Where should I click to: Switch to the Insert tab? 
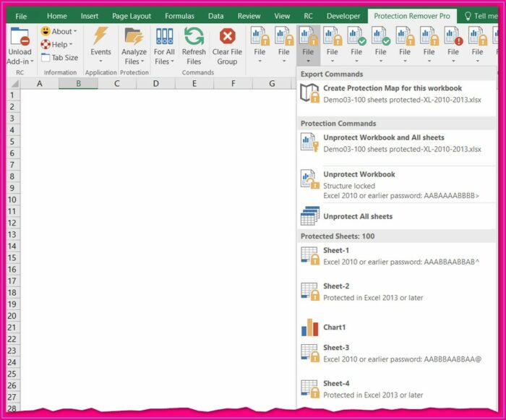(90, 16)
